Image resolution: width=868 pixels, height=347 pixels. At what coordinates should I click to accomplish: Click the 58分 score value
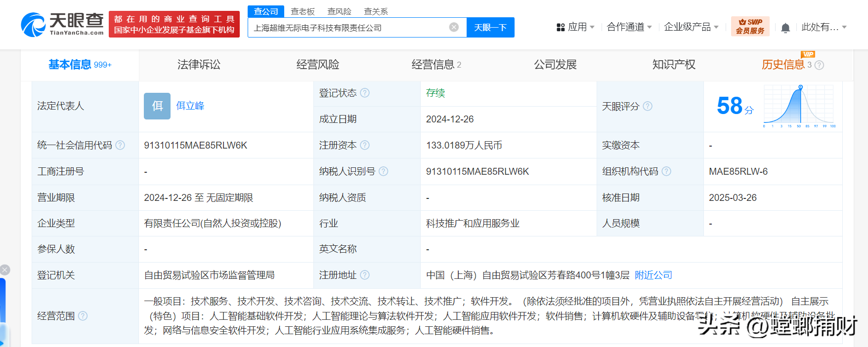(x=735, y=106)
